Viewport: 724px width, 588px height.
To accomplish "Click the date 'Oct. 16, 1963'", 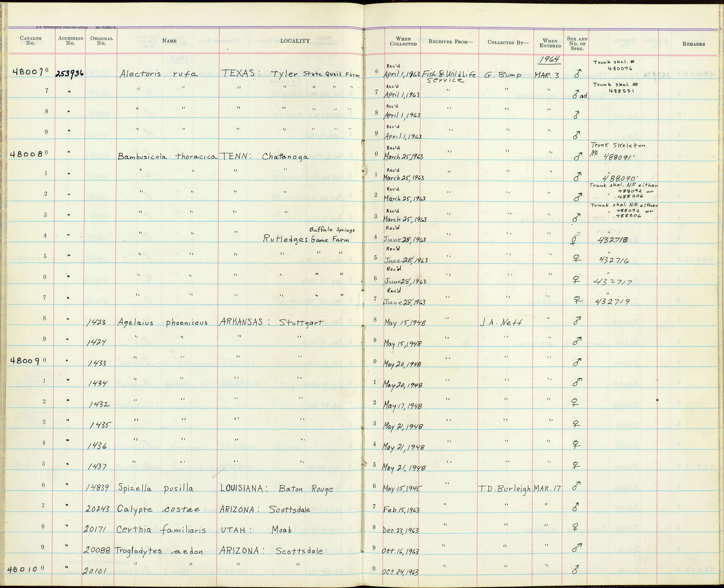I will (x=401, y=551).
